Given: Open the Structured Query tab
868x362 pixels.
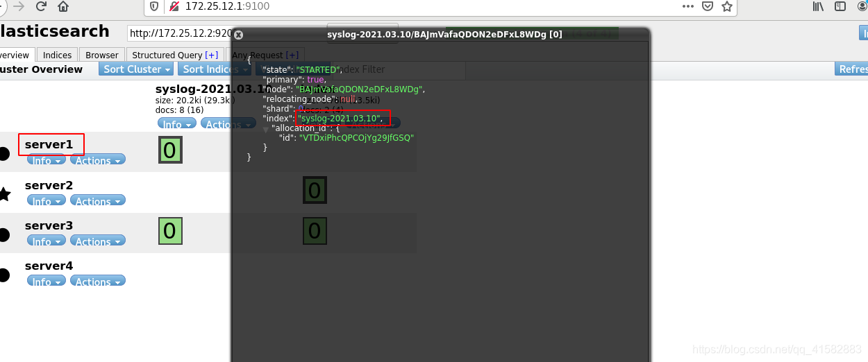Looking at the screenshot, I should tap(175, 55).
